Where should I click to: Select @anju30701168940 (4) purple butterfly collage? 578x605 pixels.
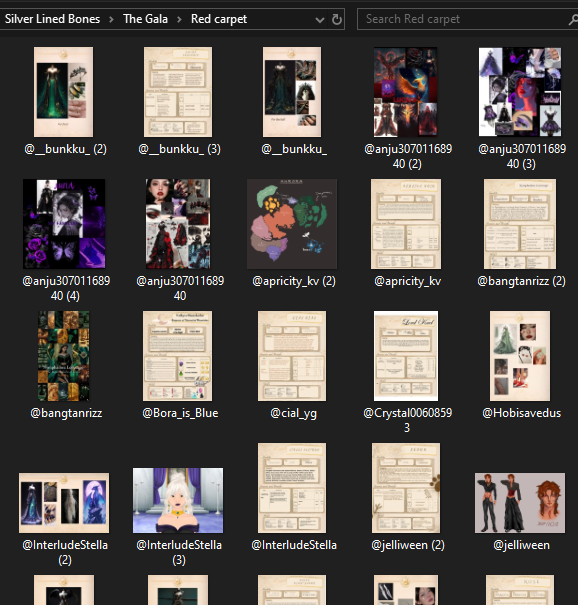click(x=64, y=224)
